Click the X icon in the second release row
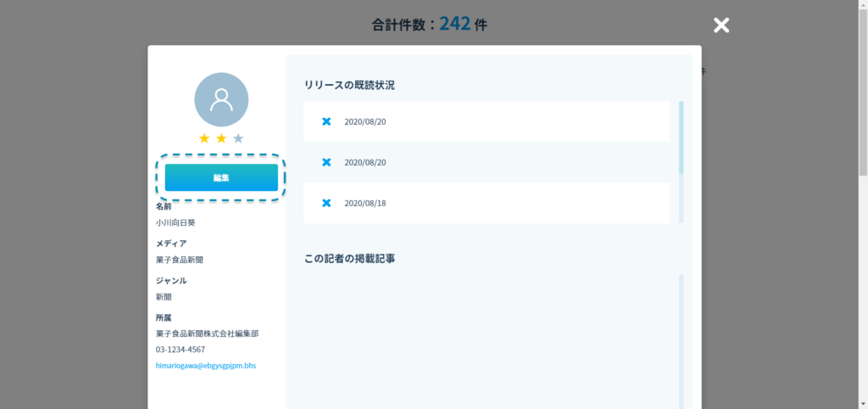 (326, 162)
